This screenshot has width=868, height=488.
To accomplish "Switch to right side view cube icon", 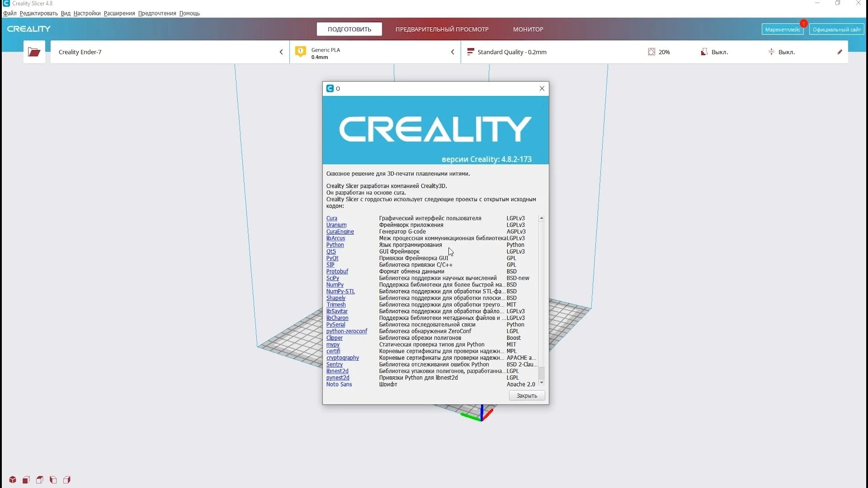I will pyautogui.click(x=67, y=480).
